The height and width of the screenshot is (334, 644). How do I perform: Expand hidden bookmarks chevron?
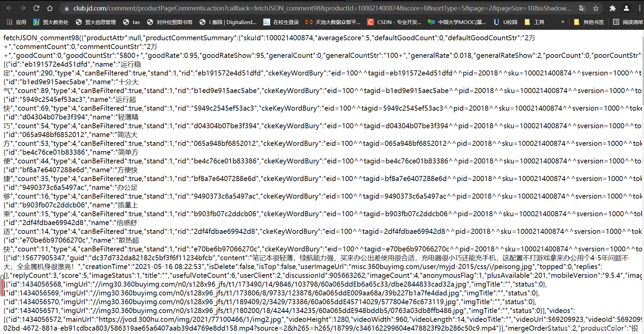[563, 22]
